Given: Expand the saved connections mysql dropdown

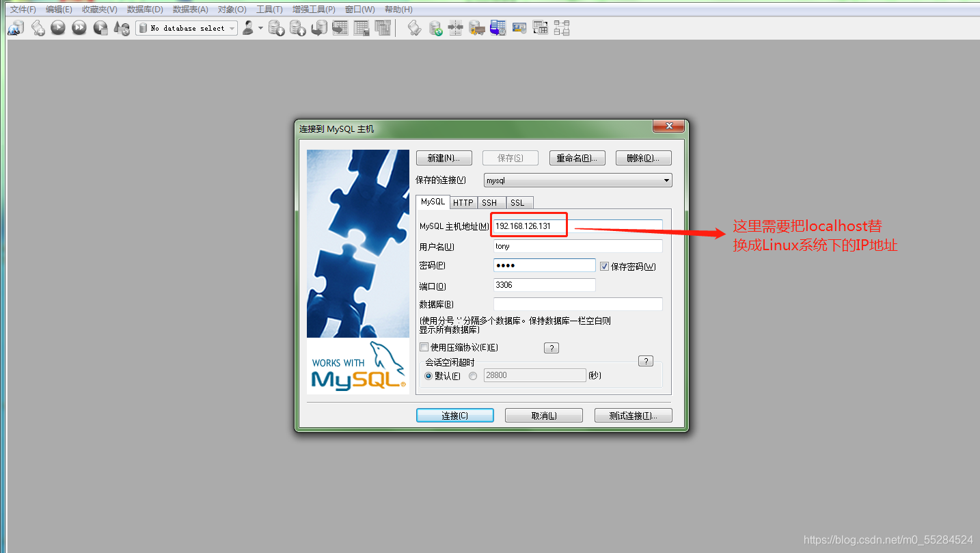Looking at the screenshot, I should [x=578, y=180].
